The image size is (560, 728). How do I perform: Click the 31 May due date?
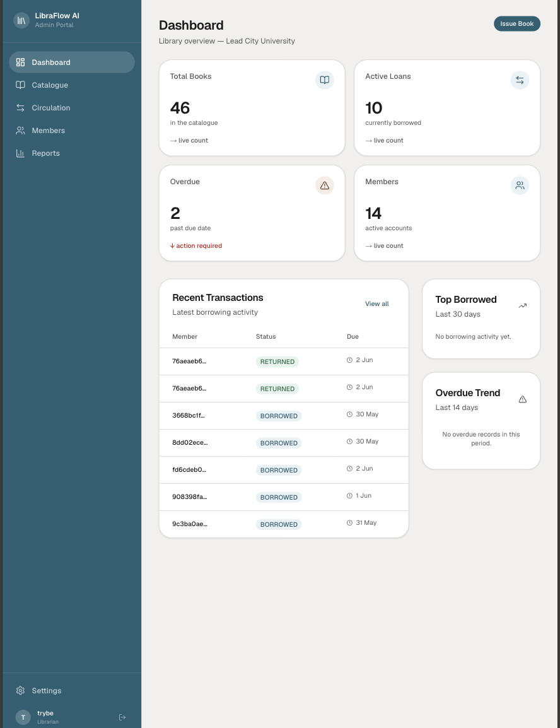click(x=366, y=523)
